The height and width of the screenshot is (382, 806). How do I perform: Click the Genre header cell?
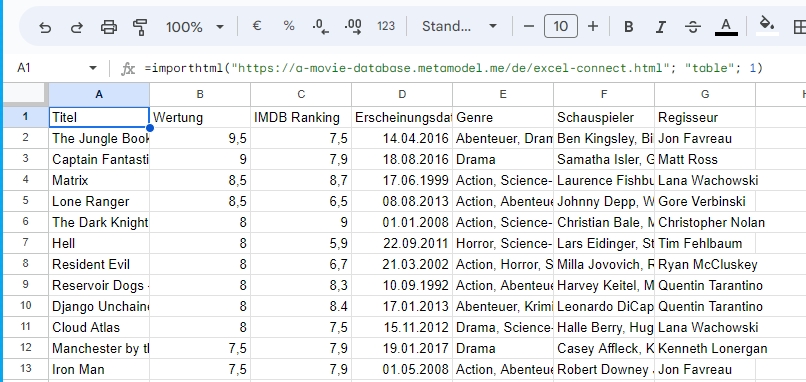pyautogui.click(x=503, y=117)
